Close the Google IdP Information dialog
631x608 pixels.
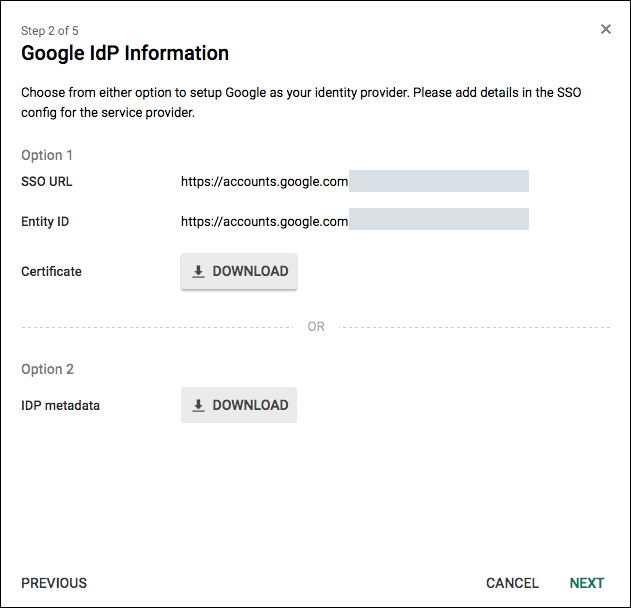coord(605,29)
